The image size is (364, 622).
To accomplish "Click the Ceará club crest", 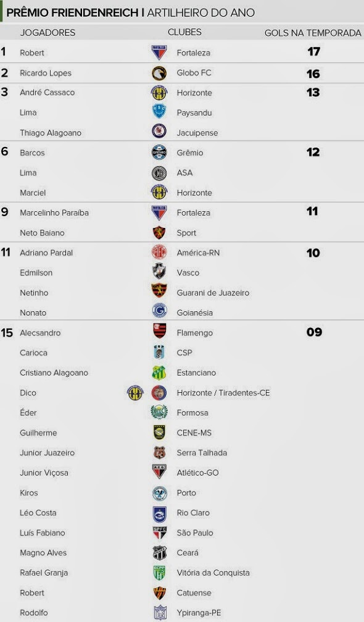I will click(x=160, y=553).
